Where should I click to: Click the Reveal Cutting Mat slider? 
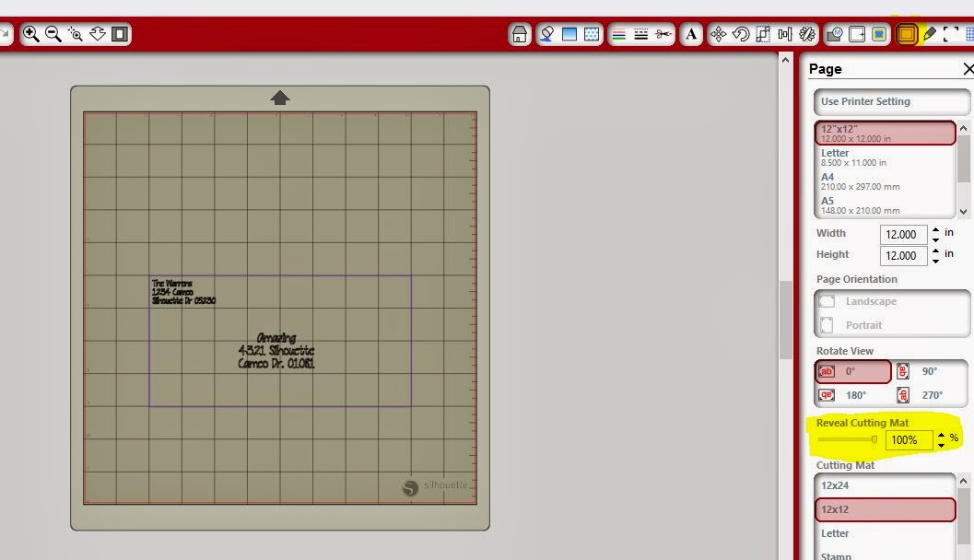click(x=847, y=439)
